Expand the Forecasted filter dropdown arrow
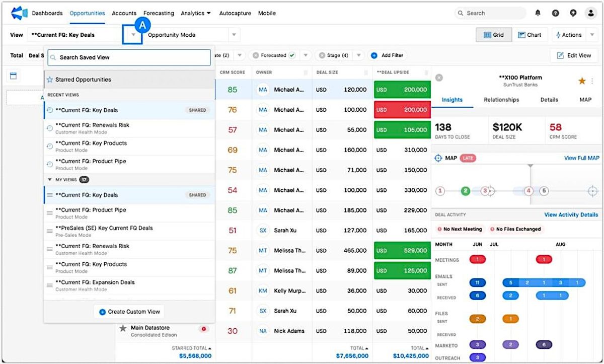This screenshot has width=604, height=364. click(x=306, y=55)
